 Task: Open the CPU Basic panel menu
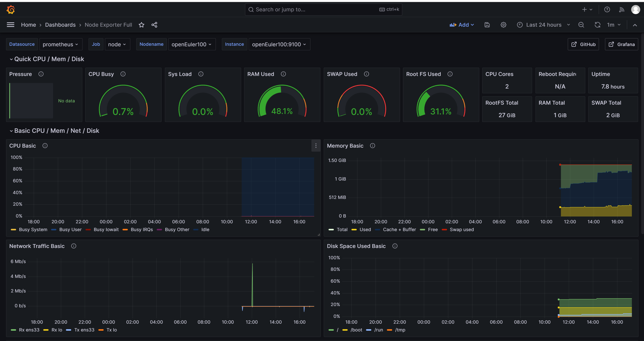(316, 146)
